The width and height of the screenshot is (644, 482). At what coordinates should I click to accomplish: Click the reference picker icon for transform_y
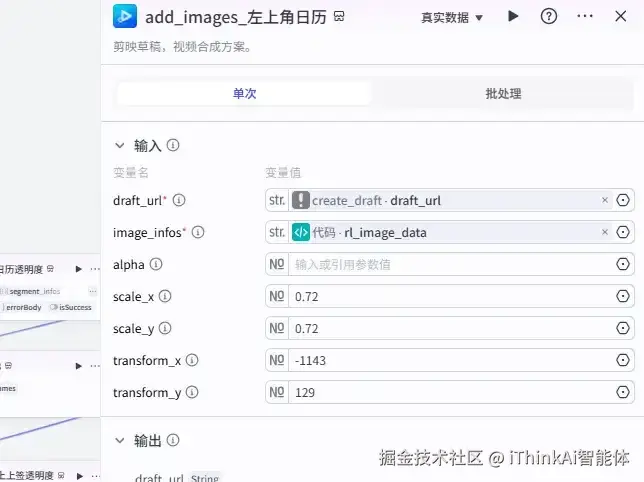pyautogui.click(x=623, y=392)
